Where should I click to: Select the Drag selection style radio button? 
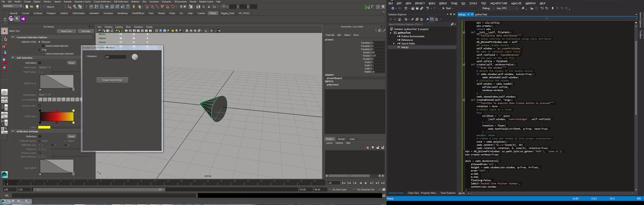point(39,49)
